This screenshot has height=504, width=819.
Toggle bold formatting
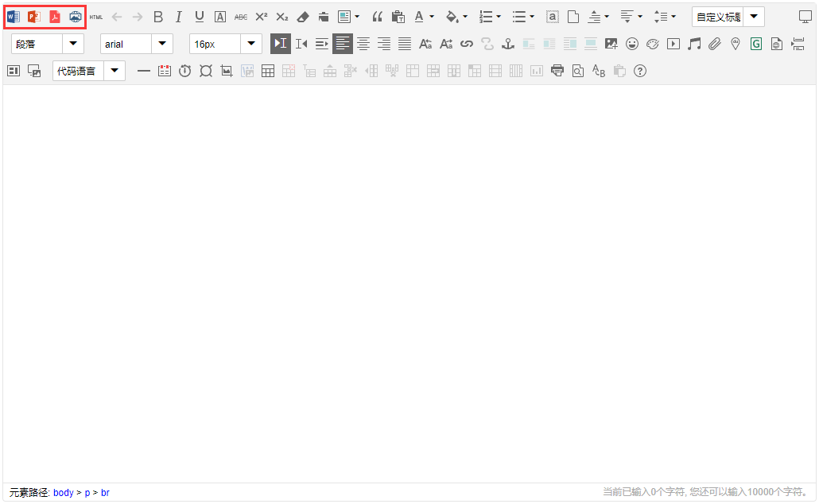coord(158,17)
